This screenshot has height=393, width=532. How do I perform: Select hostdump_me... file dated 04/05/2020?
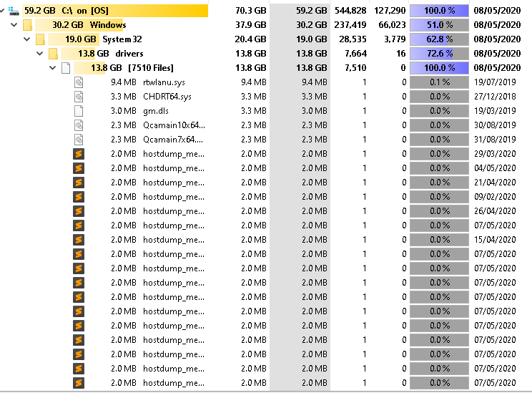point(174,168)
